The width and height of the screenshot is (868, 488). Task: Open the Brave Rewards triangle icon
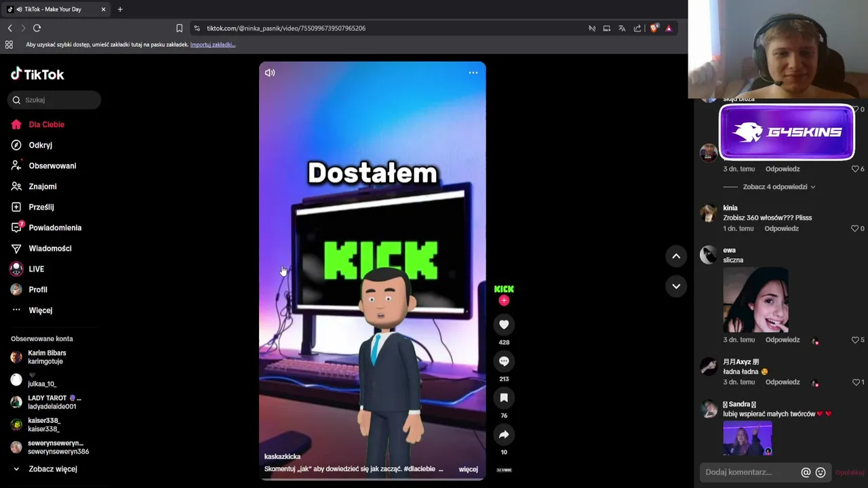click(x=669, y=28)
